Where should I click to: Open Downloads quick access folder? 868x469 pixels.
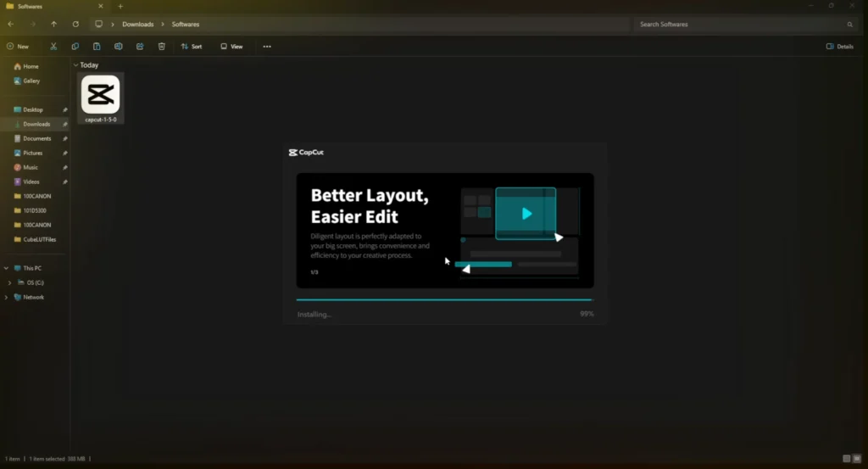[36, 124]
